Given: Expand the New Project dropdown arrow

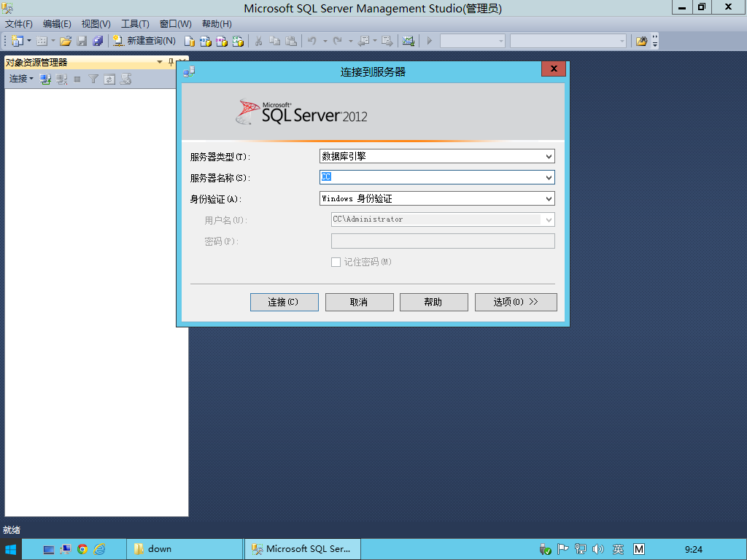Looking at the screenshot, I should click(29, 41).
